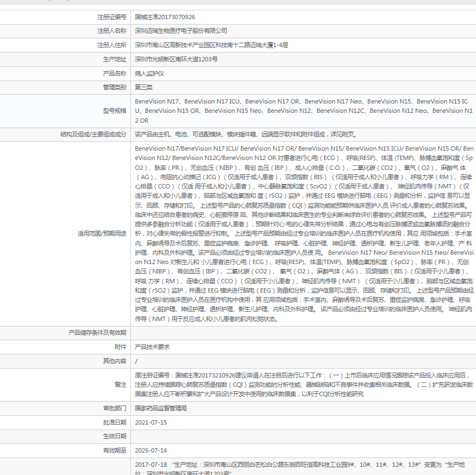476x475 pixels.
Task: Click the 生产地址 label
Action: [114, 59]
